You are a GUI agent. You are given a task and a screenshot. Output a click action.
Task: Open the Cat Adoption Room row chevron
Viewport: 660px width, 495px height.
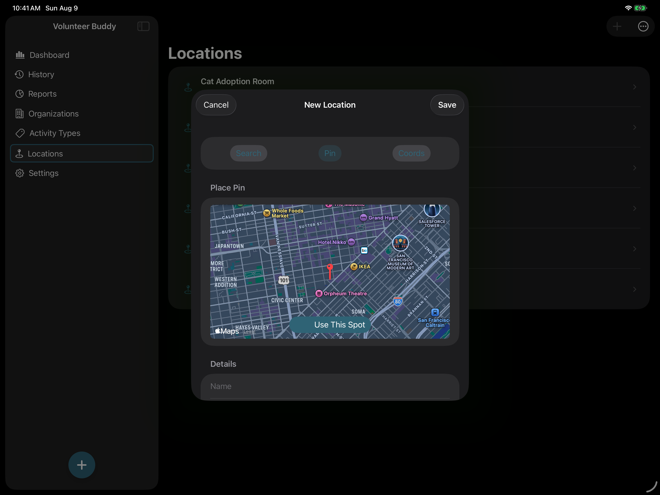pos(634,87)
